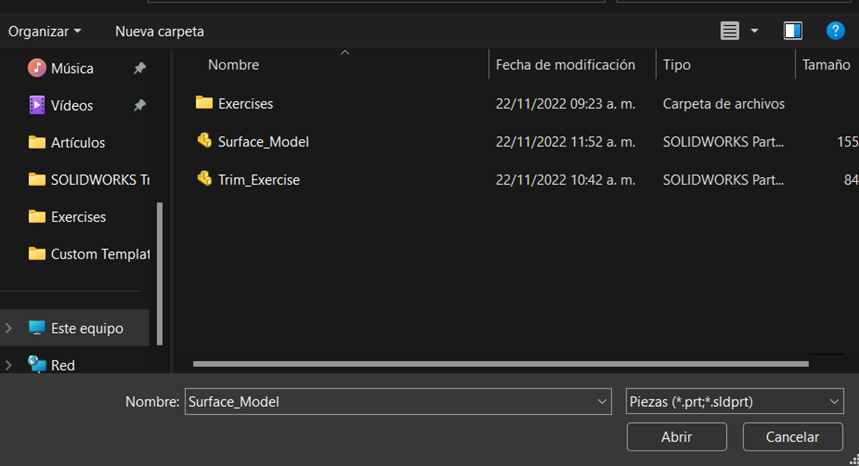859x466 pixels.
Task: Unpin Vídeos via its pin icon
Action: 140,105
